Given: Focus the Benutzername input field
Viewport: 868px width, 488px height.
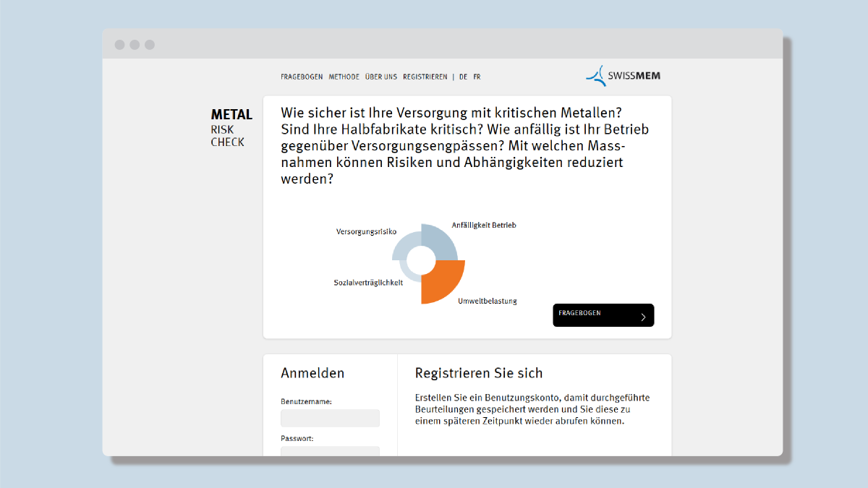Looking at the screenshot, I should (x=330, y=418).
